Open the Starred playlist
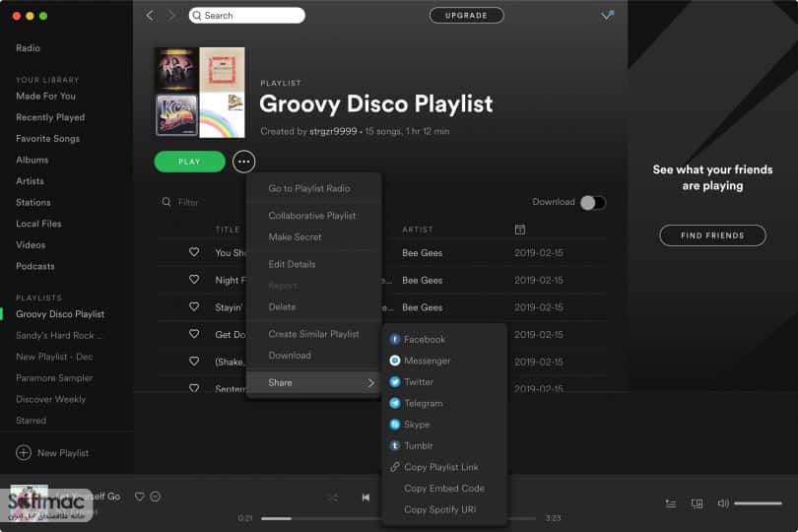Screen dimensions: 798x532 32,421
